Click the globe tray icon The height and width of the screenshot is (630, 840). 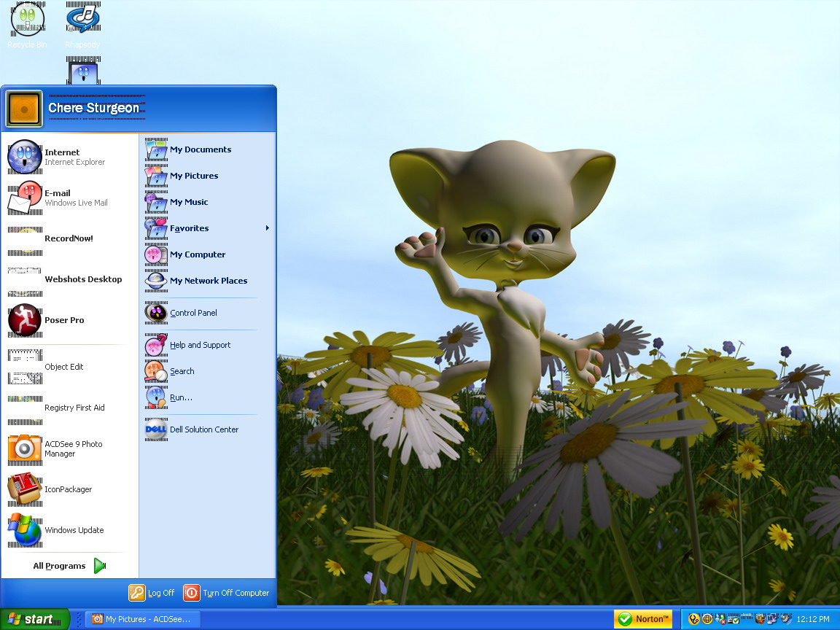click(707, 619)
